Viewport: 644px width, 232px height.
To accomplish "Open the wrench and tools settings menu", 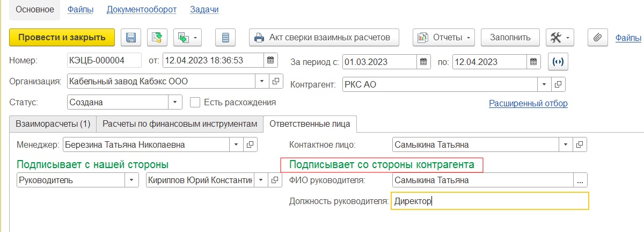I will point(560,38).
